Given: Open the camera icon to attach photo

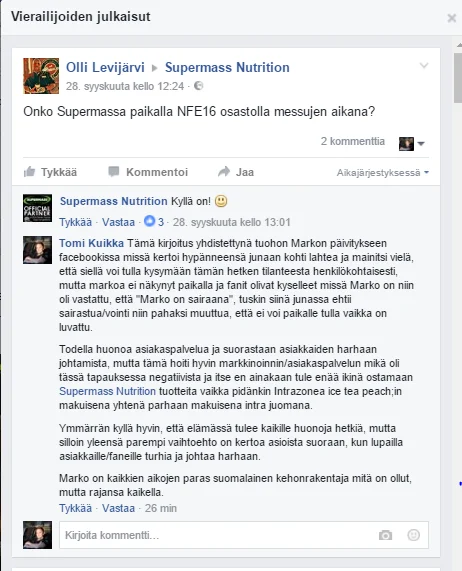Looking at the screenshot, I should tap(385, 535).
